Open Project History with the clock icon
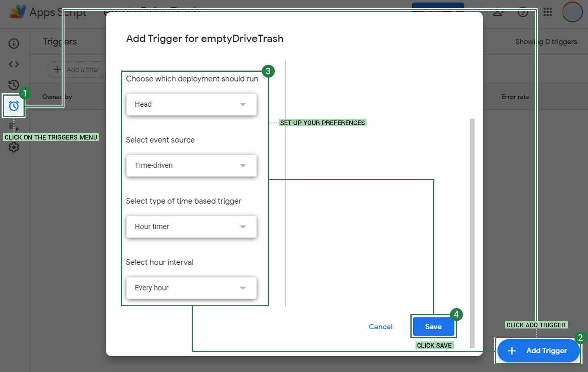Screen dimensions: 588x372 click(14, 85)
